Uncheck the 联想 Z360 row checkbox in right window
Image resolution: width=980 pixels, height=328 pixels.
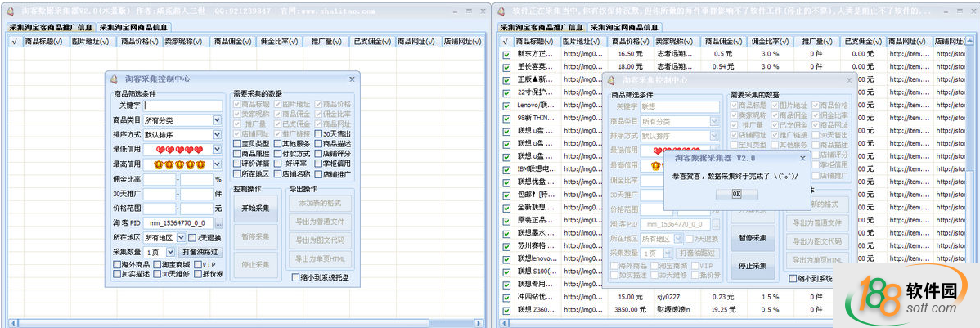tap(506, 309)
